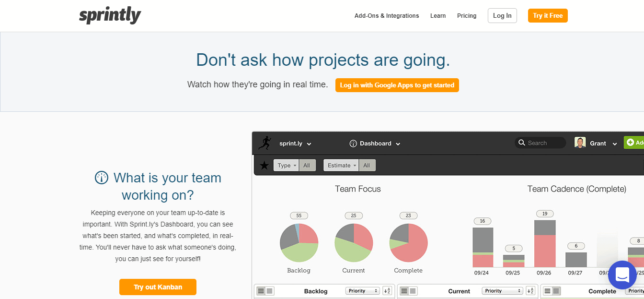
Task: Click the 'Complete' column header title
Action: tap(602, 291)
